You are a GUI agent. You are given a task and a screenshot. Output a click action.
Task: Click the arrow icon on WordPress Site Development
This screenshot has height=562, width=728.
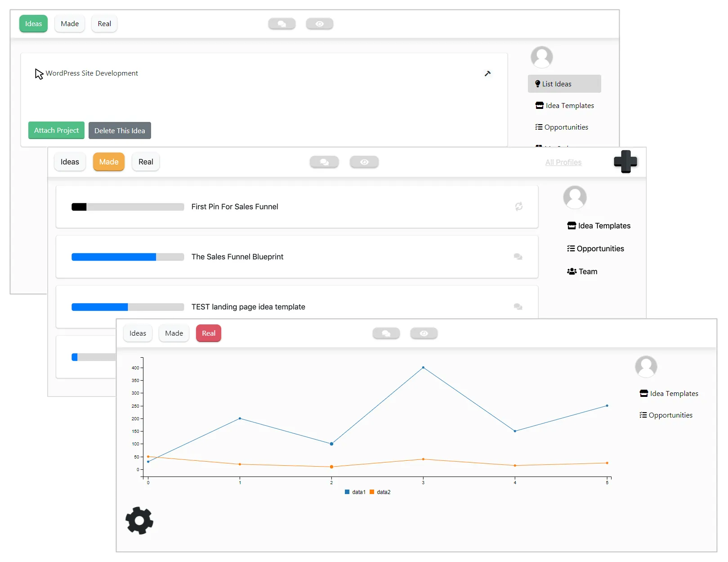(488, 73)
